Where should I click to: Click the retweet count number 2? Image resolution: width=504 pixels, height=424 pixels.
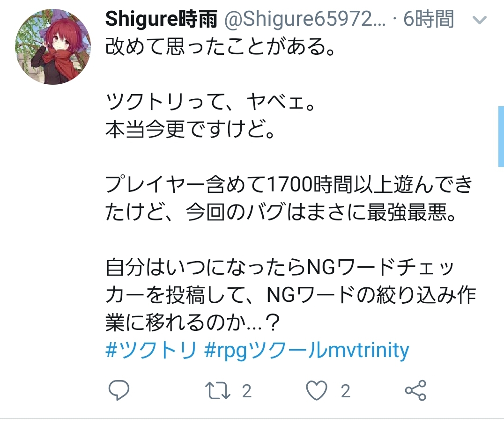point(246,391)
